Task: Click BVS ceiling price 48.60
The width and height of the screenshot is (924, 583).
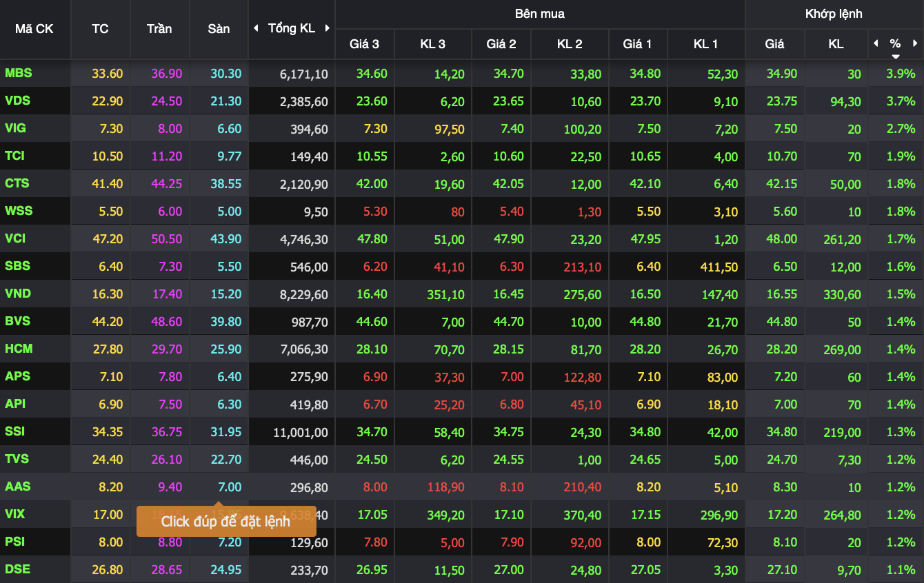Action: (x=166, y=322)
